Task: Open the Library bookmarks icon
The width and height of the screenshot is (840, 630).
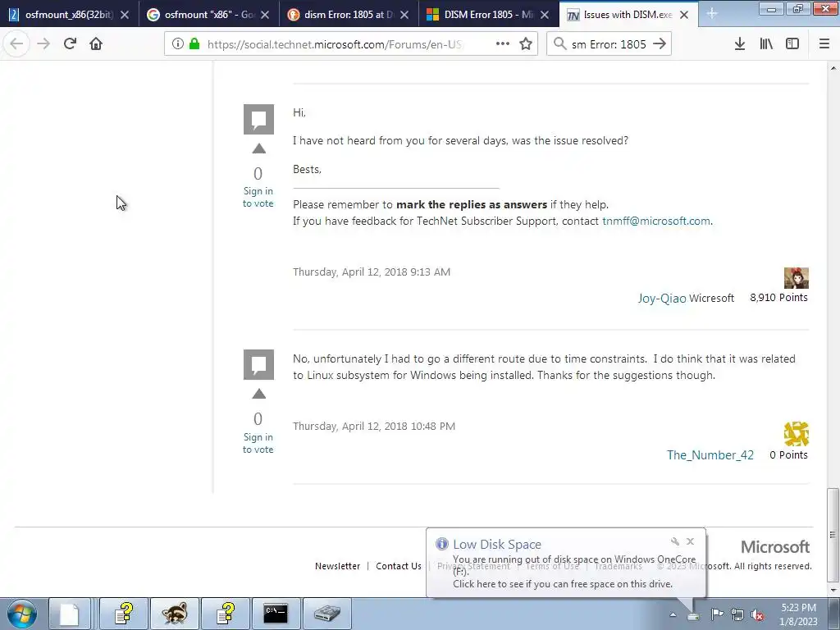Action: click(x=766, y=44)
